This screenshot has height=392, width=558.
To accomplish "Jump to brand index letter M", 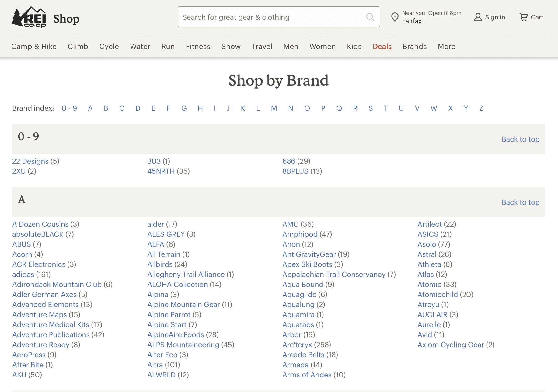I will pyautogui.click(x=274, y=108).
